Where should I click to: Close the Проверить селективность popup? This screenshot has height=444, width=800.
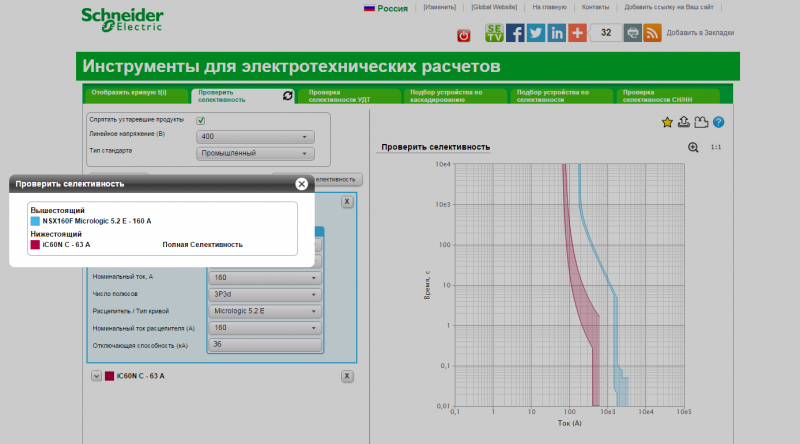[x=302, y=184]
